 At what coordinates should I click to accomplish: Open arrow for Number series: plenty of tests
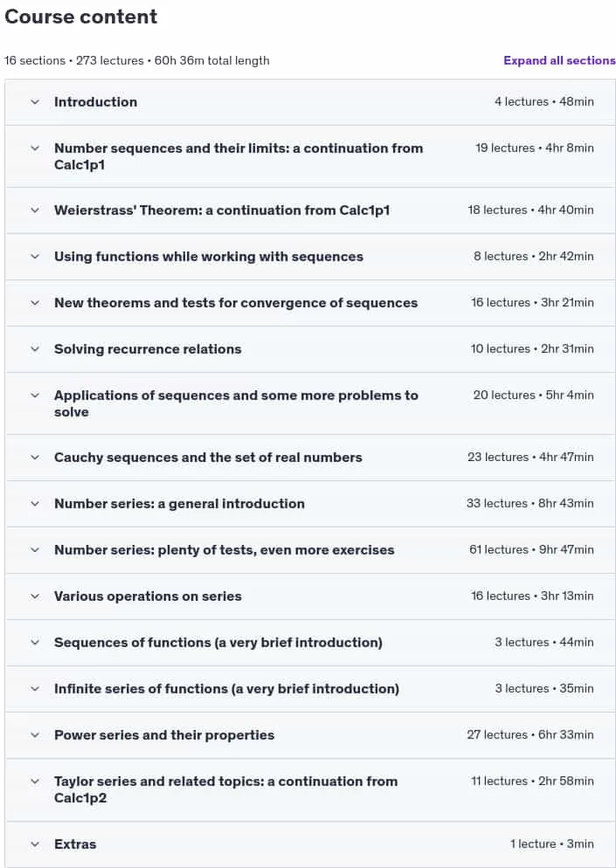click(35, 549)
